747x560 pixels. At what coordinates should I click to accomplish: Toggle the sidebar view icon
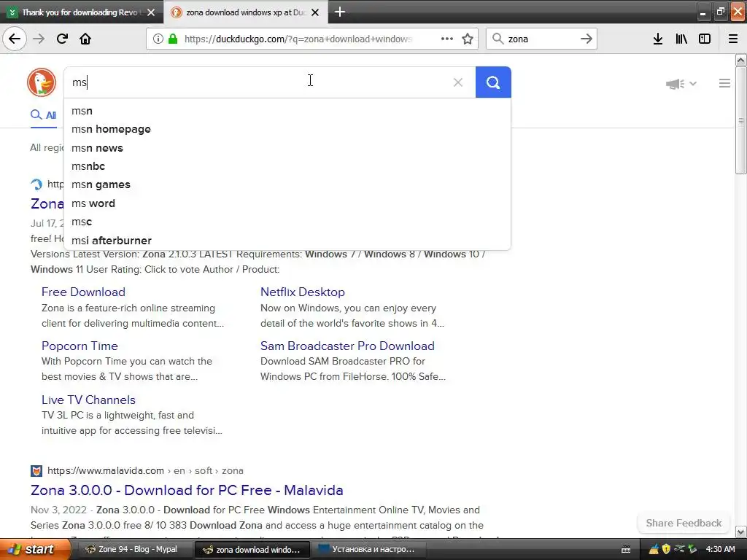pyautogui.click(x=705, y=39)
